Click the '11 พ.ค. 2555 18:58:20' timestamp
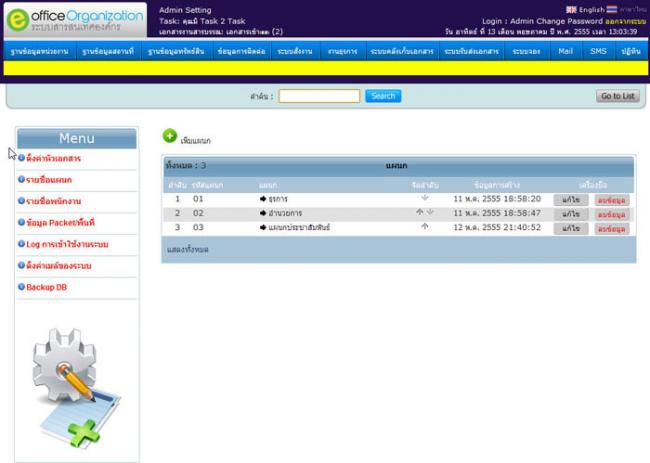 pos(497,199)
